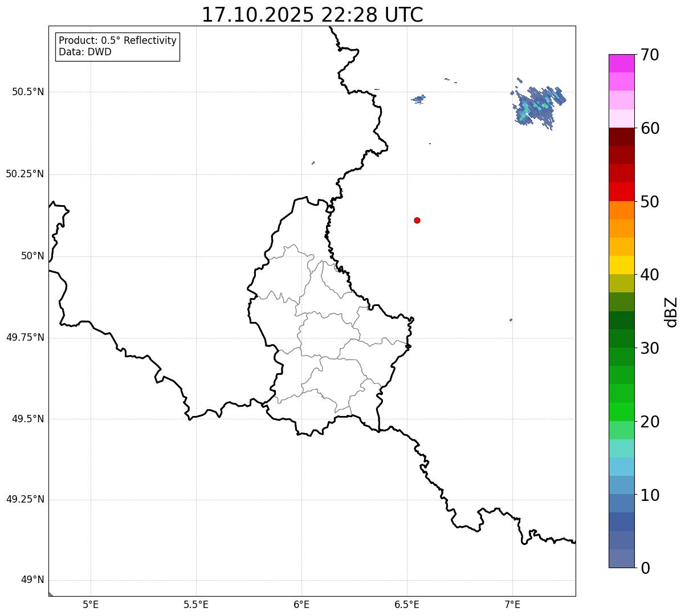The height and width of the screenshot is (616, 685).
Task: Click the 5.5°E longitude label
Action: tap(196, 605)
